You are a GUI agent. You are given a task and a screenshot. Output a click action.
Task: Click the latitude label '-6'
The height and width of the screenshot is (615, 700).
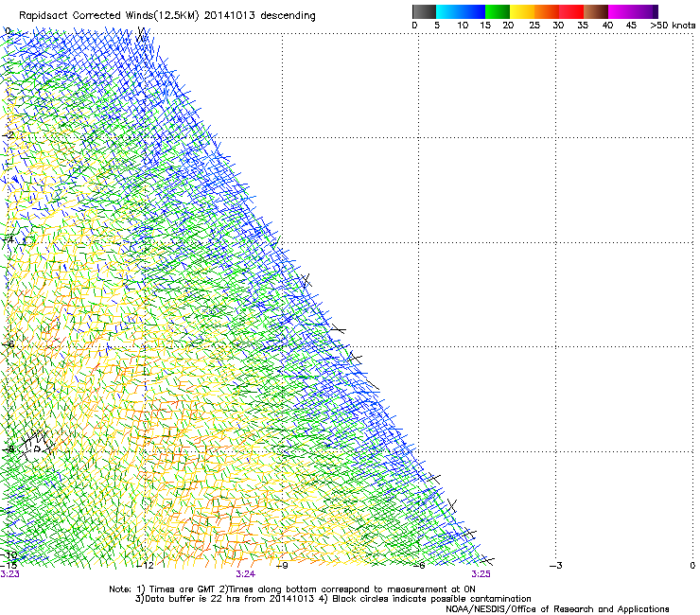click(9, 344)
